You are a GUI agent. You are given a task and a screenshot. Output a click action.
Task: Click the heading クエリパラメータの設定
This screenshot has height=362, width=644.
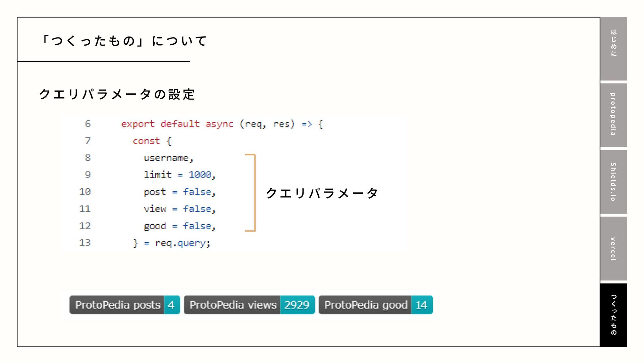coord(117,94)
